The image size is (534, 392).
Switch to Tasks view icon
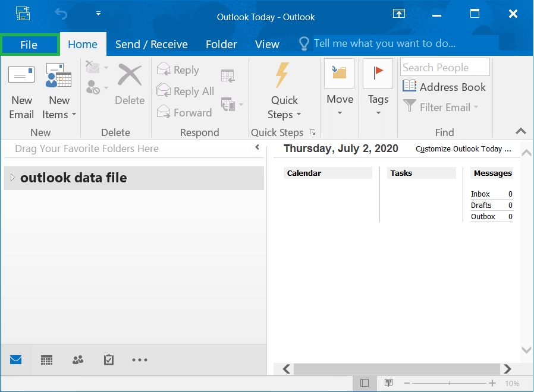(109, 360)
